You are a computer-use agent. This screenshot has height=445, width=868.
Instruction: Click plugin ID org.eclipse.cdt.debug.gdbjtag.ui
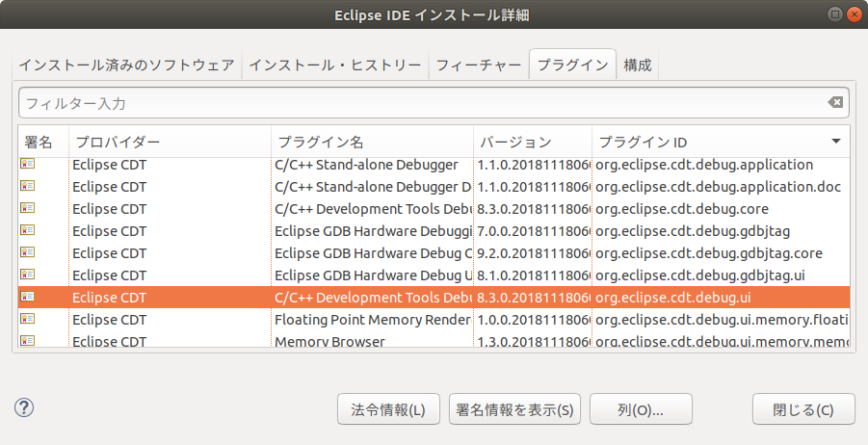(700, 275)
